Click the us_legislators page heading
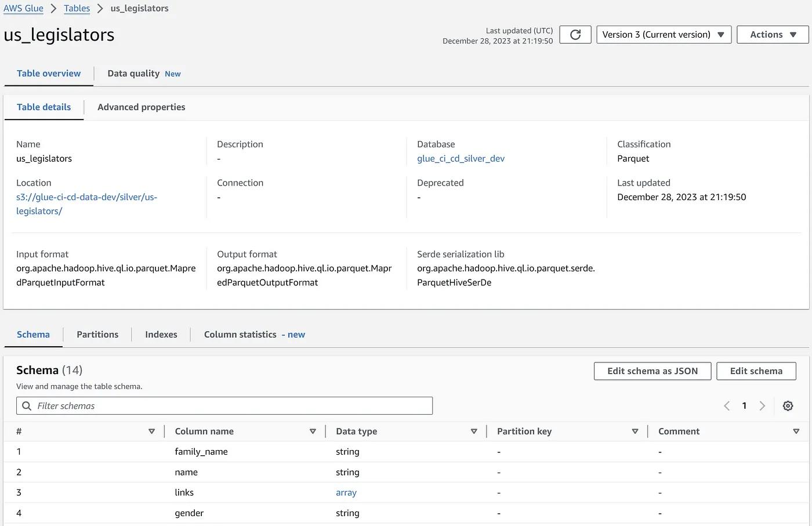The height and width of the screenshot is (526, 812). point(59,35)
